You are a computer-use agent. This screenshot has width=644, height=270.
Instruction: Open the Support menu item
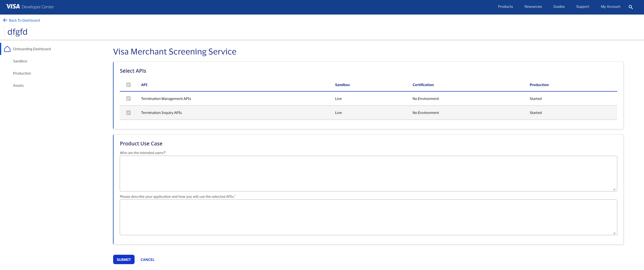[x=582, y=7]
